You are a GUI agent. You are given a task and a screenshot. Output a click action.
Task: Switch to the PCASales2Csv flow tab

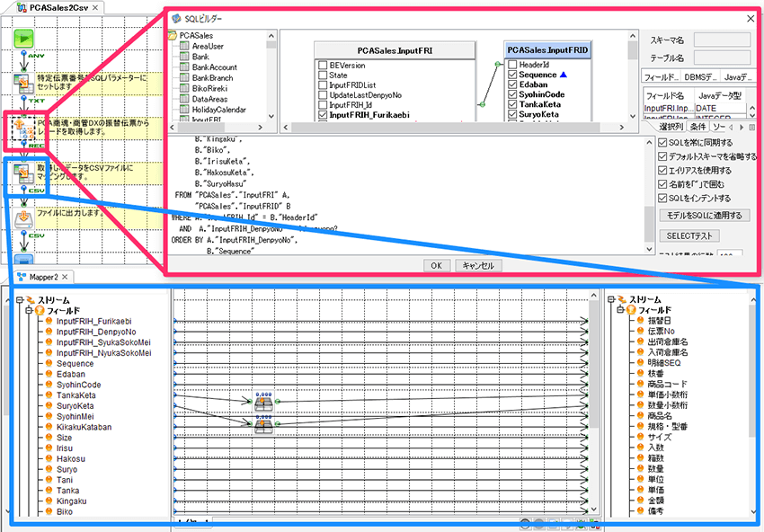click(59, 8)
